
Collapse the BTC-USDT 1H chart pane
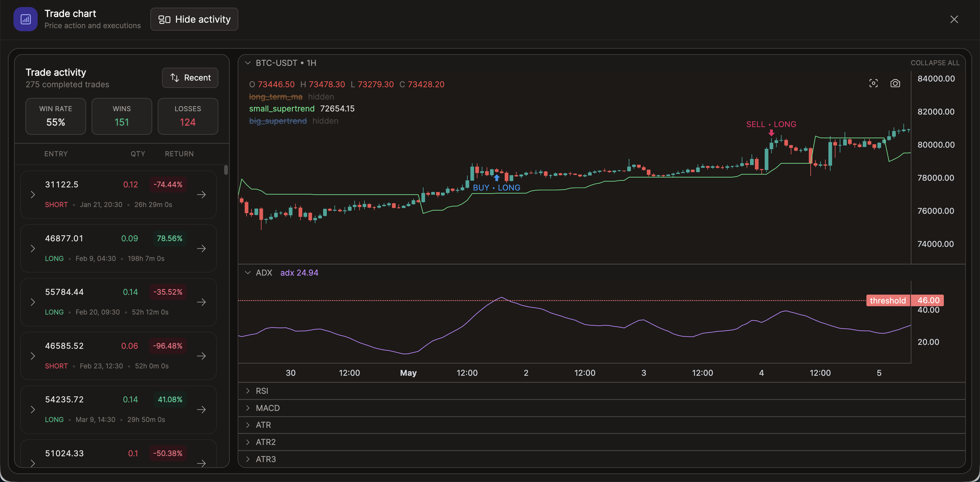(248, 63)
